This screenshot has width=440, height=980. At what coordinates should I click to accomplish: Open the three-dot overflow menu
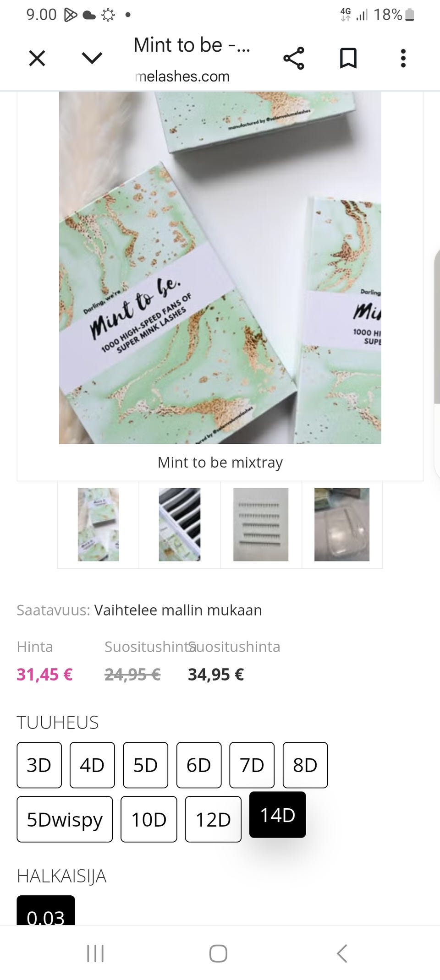[x=403, y=58]
